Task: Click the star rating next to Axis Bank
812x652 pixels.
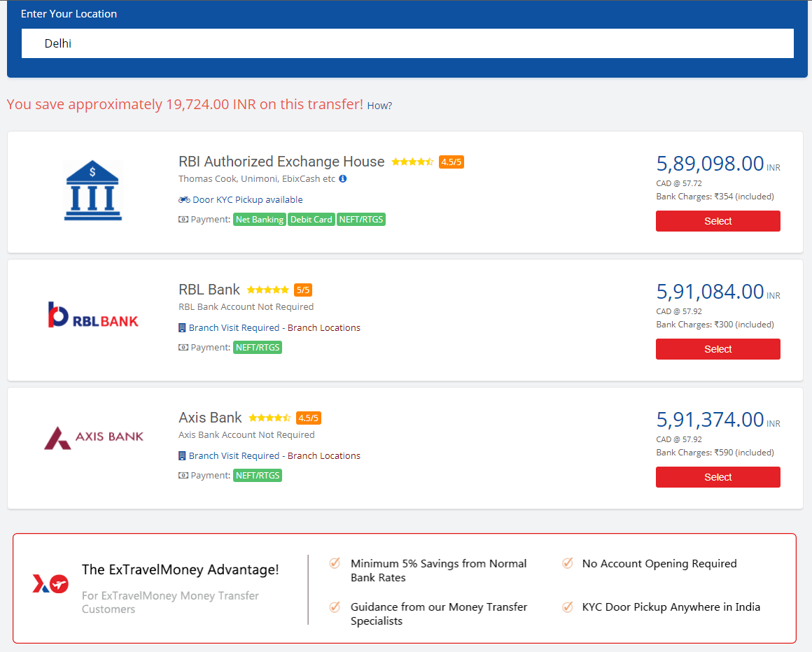Action: (x=269, y=418)
